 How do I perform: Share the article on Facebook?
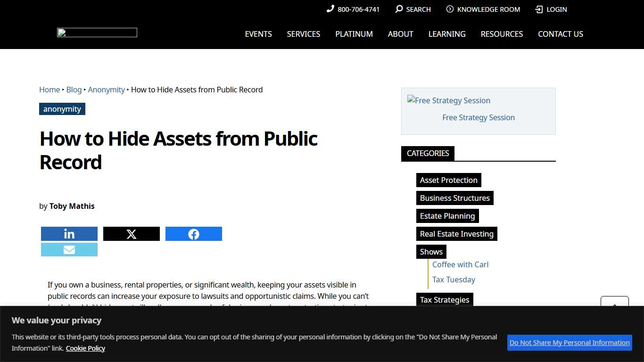(193, 233)
